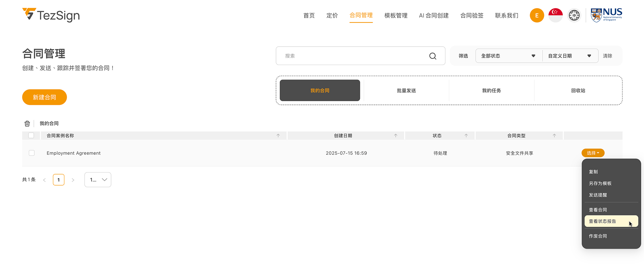
Task: Click the 新建合同 button
Action: [45, 97]
